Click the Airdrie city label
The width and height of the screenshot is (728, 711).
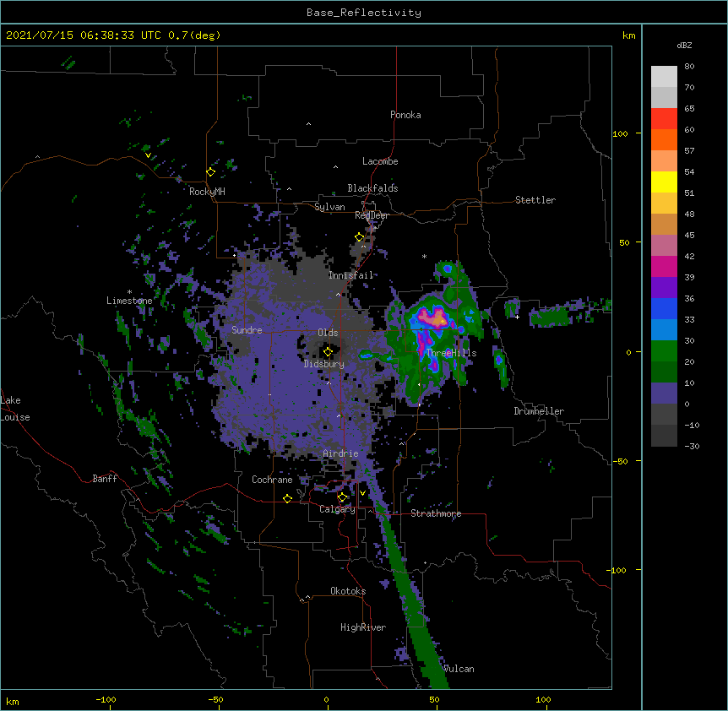pos(341,453)
